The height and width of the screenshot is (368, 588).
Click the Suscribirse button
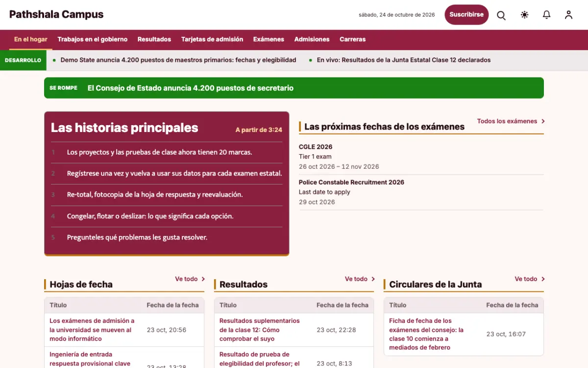(x=466, y=15)
